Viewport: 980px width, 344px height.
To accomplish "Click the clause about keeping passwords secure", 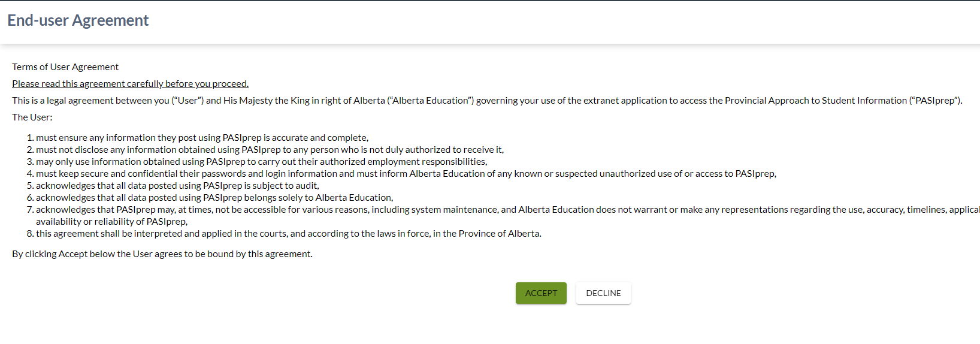I will pos(406,174).
